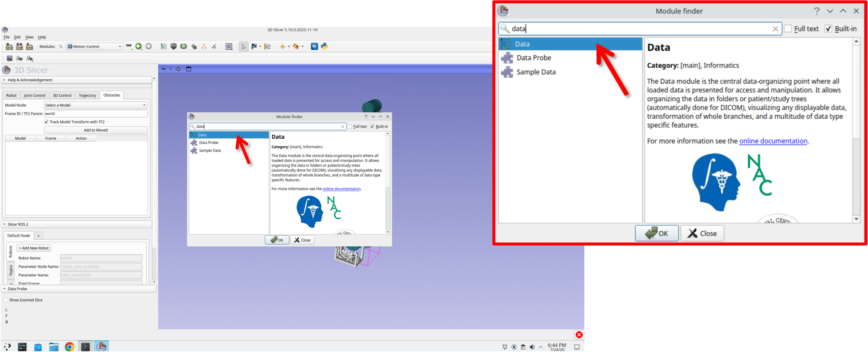Screen dimensions: 868x352
Task: Open the Select a Model dropdown
Action: point(96,105)
